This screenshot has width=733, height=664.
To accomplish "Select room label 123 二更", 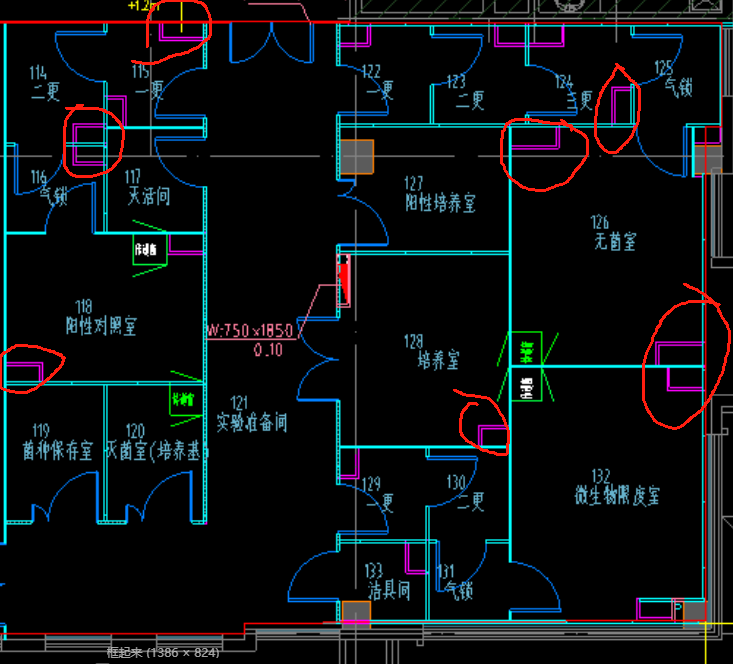I will click(466, 92).
